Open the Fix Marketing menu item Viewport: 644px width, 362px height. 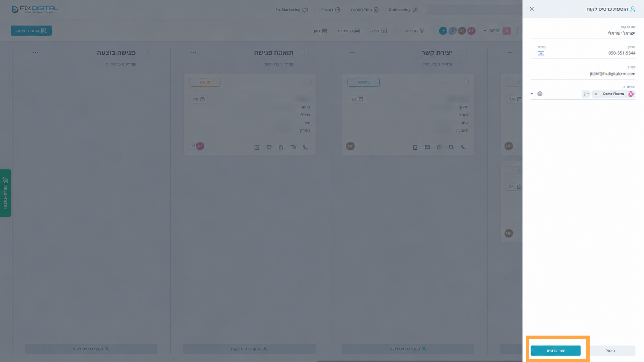291,10
